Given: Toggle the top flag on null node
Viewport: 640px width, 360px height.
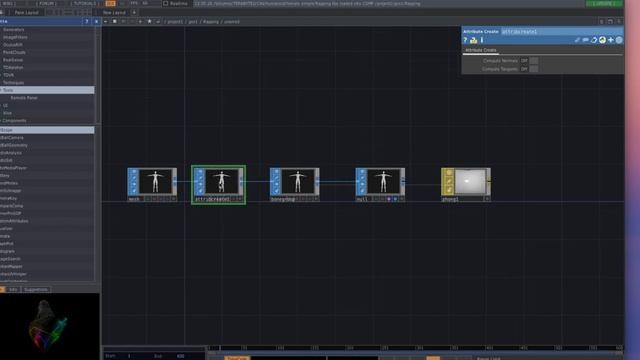Looking at the screenshot, I should pyautogui.click(x=362, y=172).
